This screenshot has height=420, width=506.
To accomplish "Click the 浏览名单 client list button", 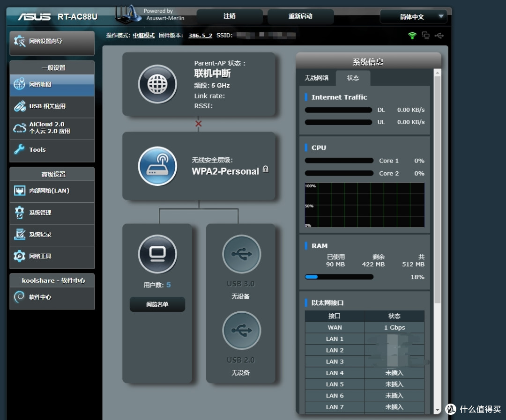I will [x=157, y=304].
